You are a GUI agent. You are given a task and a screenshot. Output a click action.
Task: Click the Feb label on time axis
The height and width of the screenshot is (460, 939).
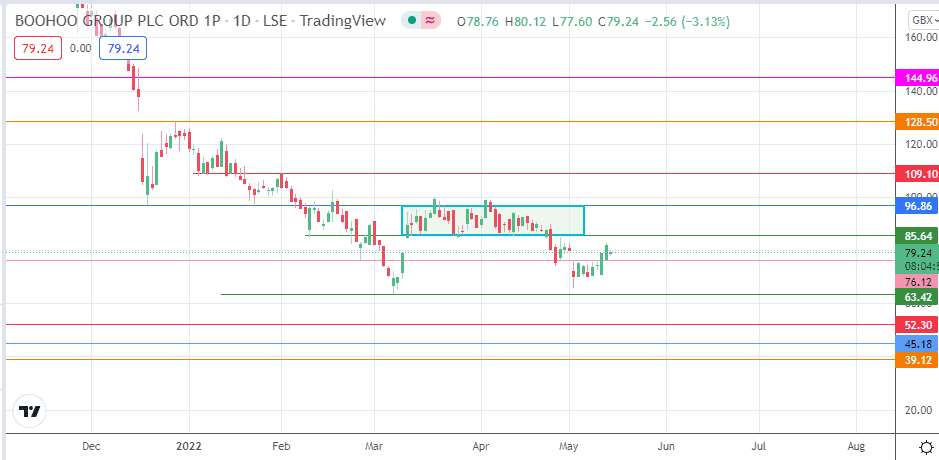point(281,446)
